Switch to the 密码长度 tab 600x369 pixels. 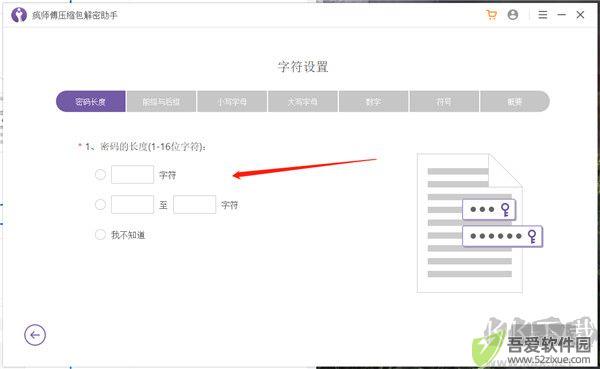coord(91,101)
